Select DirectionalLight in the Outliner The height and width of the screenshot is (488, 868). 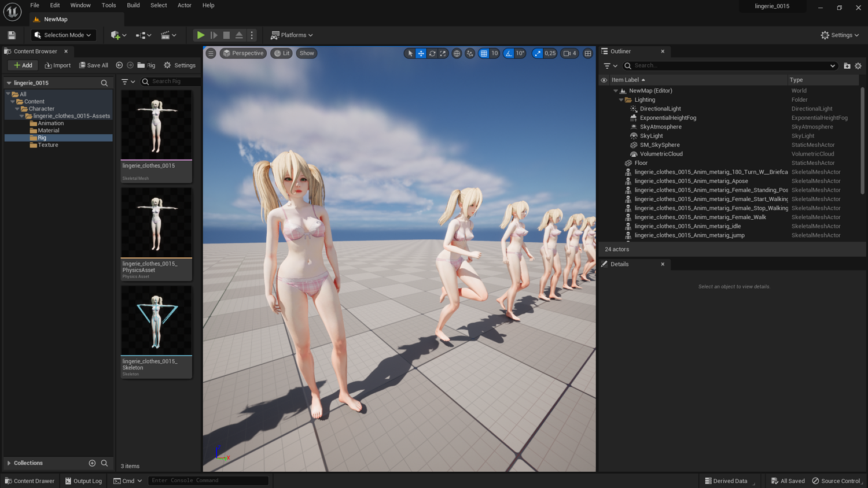pyautogui.click(x=660, y=109)
